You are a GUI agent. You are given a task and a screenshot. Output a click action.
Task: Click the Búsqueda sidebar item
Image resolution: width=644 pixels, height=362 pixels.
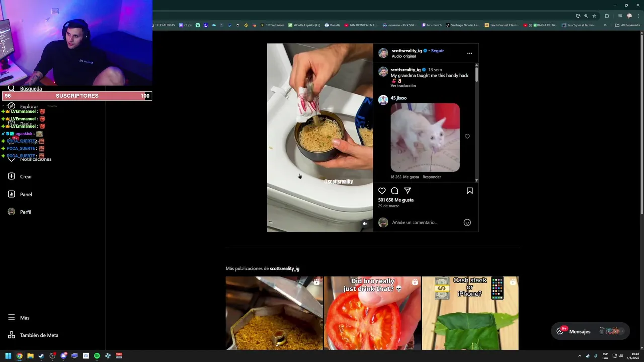pos(25,88)
